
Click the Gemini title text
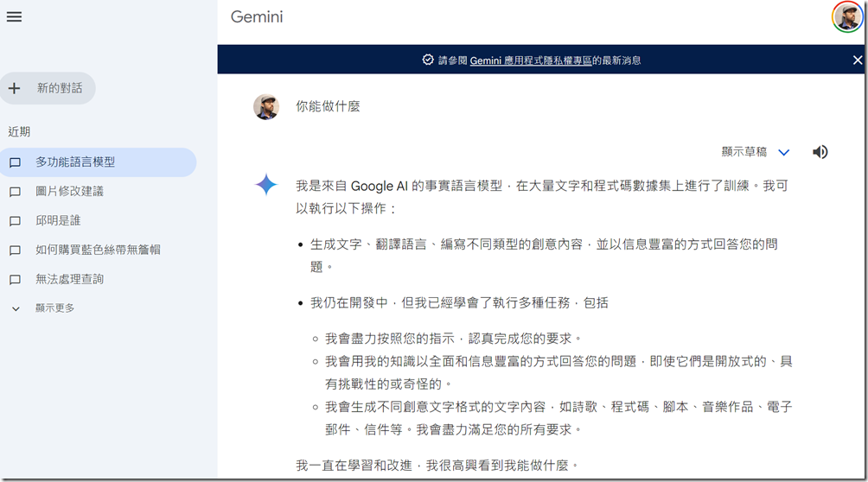[257, 17]
